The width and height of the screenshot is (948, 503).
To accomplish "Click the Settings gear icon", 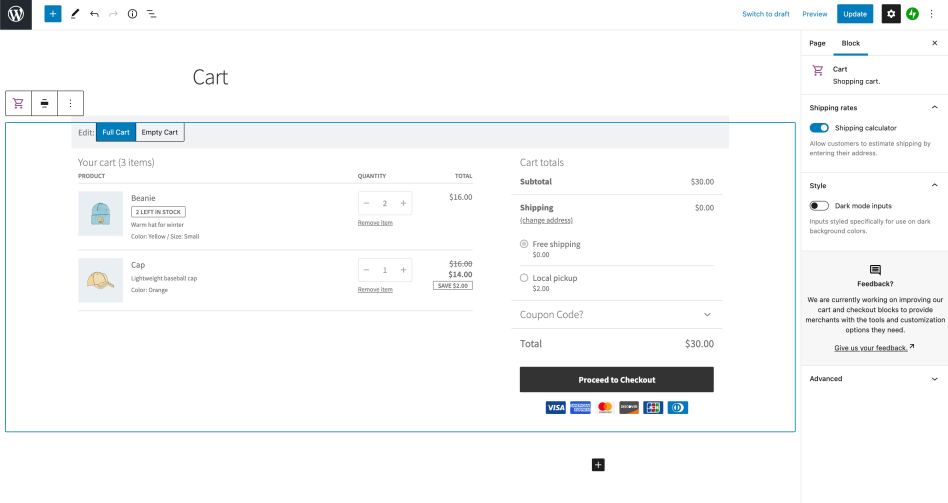I will tap(890, 14).
